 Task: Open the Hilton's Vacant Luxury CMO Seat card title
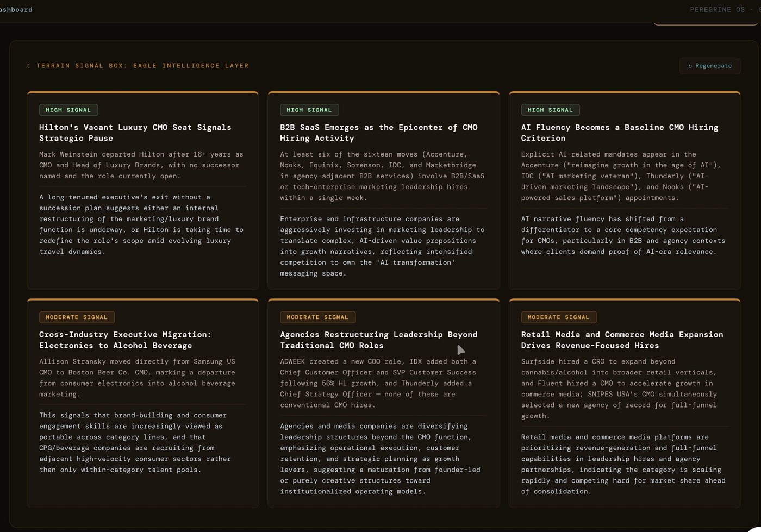(x=135, y=133)
